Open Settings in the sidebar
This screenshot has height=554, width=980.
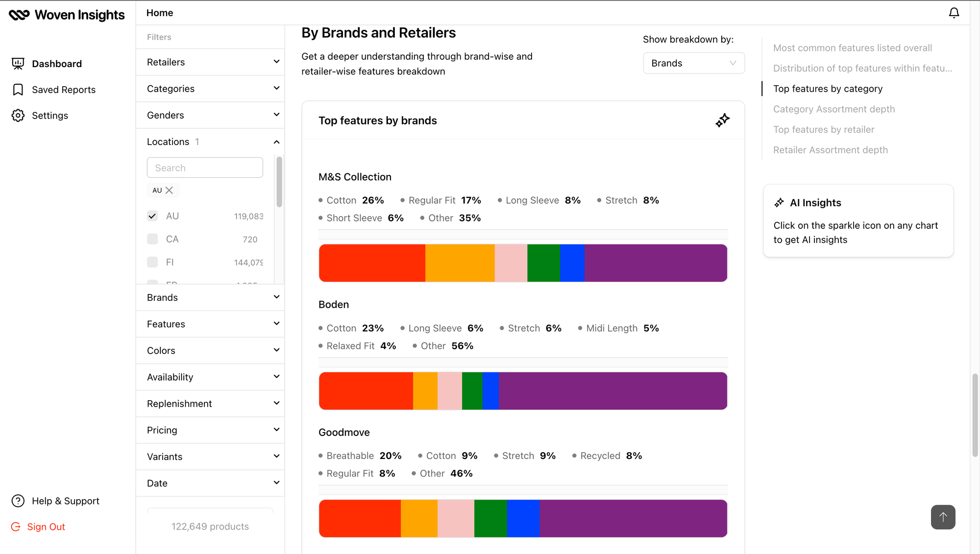point(49,116)
